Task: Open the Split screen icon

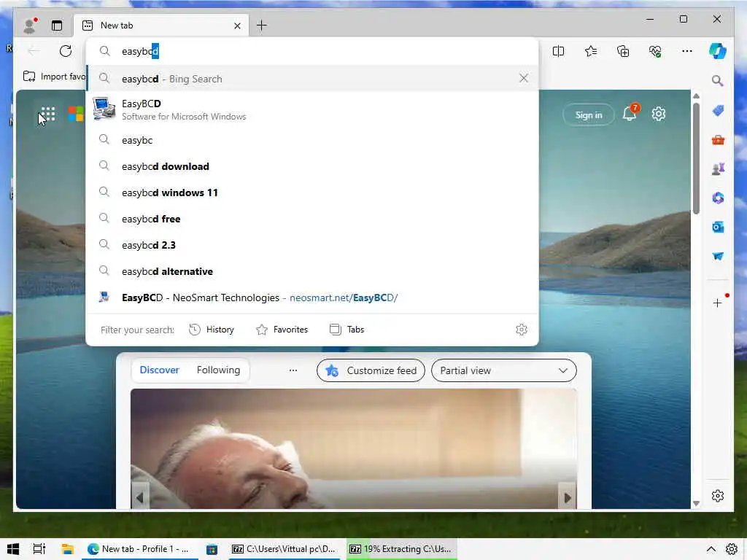Action: (558, 51)
